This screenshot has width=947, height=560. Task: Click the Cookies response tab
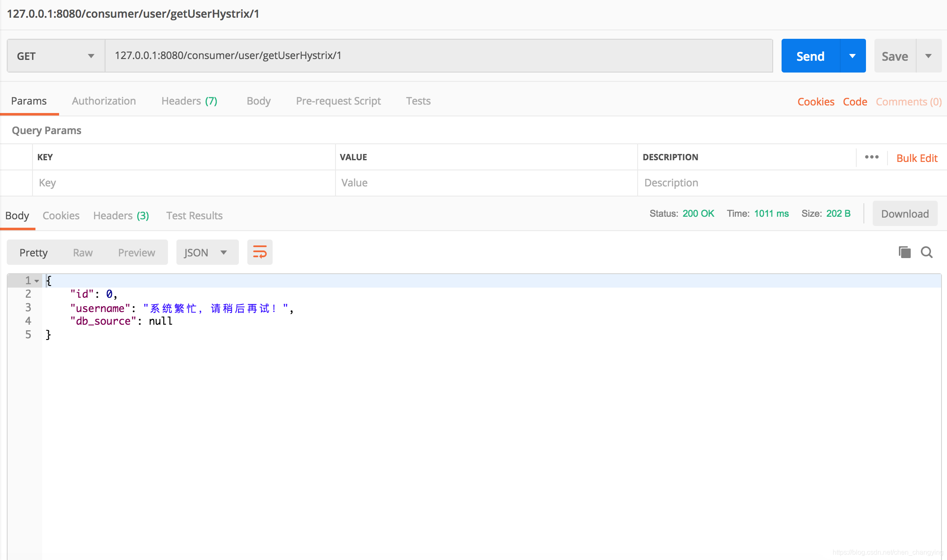61,215
